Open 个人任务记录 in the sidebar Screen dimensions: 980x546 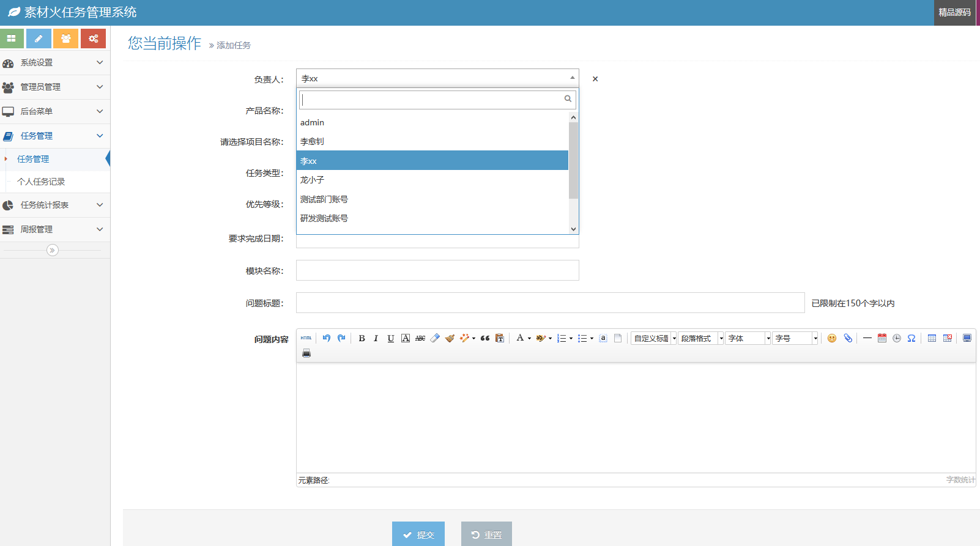41,182
